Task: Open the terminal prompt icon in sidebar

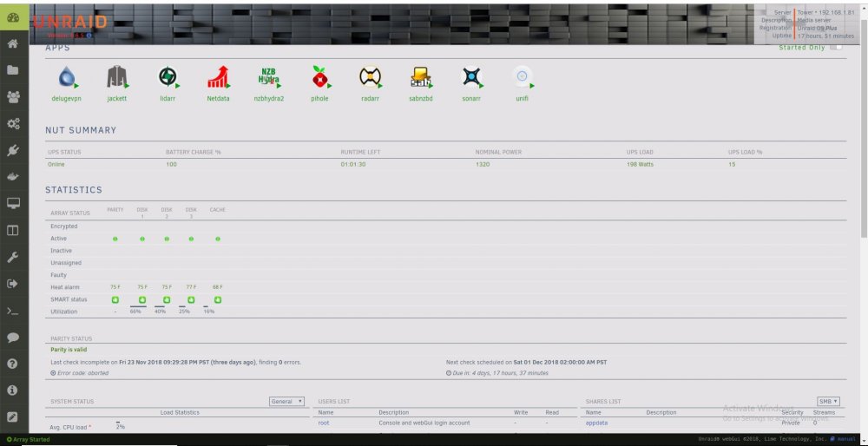Action: pos(13,311)
